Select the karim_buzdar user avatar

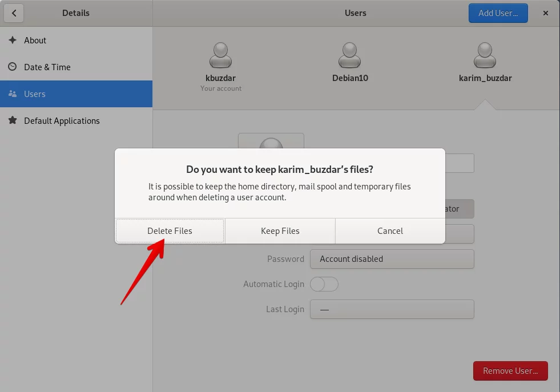[x=485, y=55]
